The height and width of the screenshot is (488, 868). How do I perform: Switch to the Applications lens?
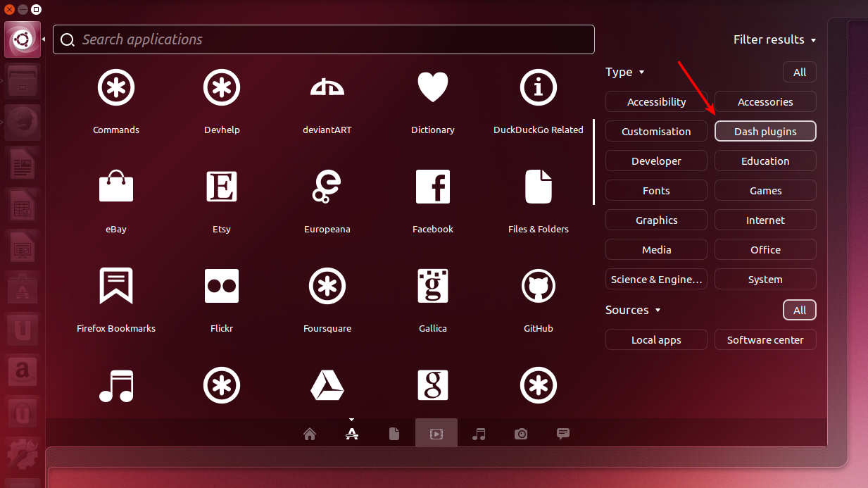click(352, 434)
